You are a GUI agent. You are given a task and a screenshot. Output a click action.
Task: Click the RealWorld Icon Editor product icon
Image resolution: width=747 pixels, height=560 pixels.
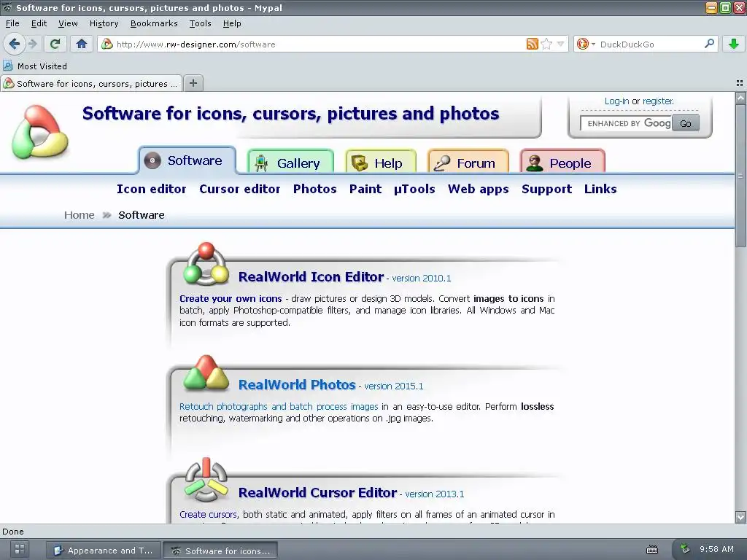(x=206, y=264)
